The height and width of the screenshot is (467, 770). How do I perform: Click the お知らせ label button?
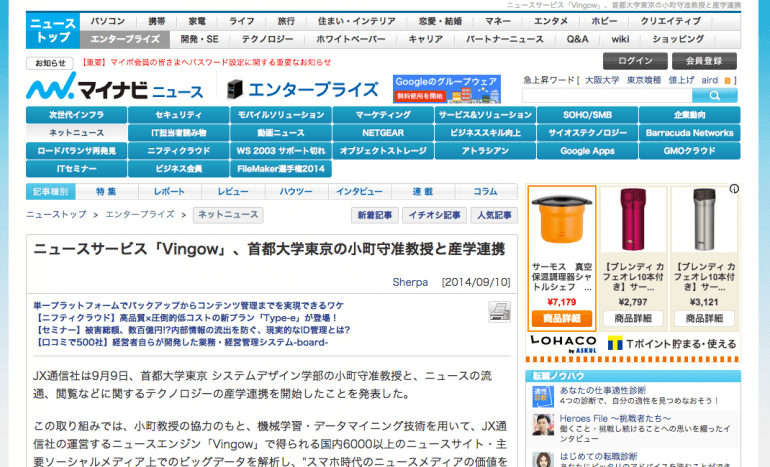pyautogui.click(x=50, y=63)
